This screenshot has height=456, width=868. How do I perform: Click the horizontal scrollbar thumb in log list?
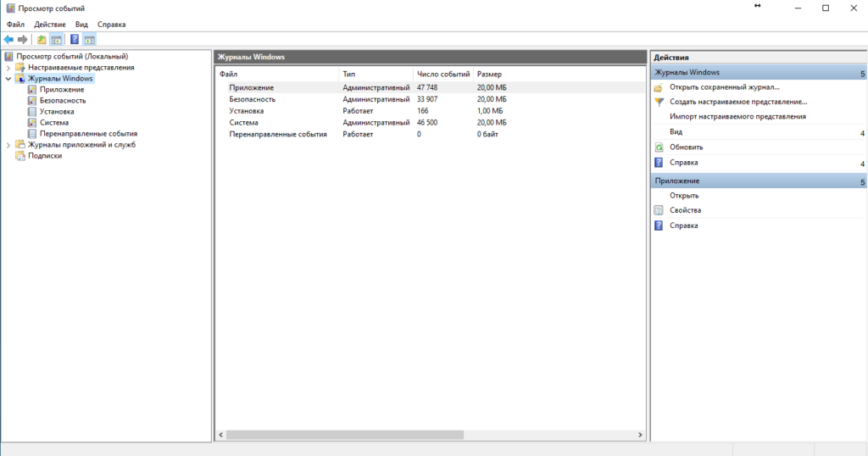[x=344, y=435]
